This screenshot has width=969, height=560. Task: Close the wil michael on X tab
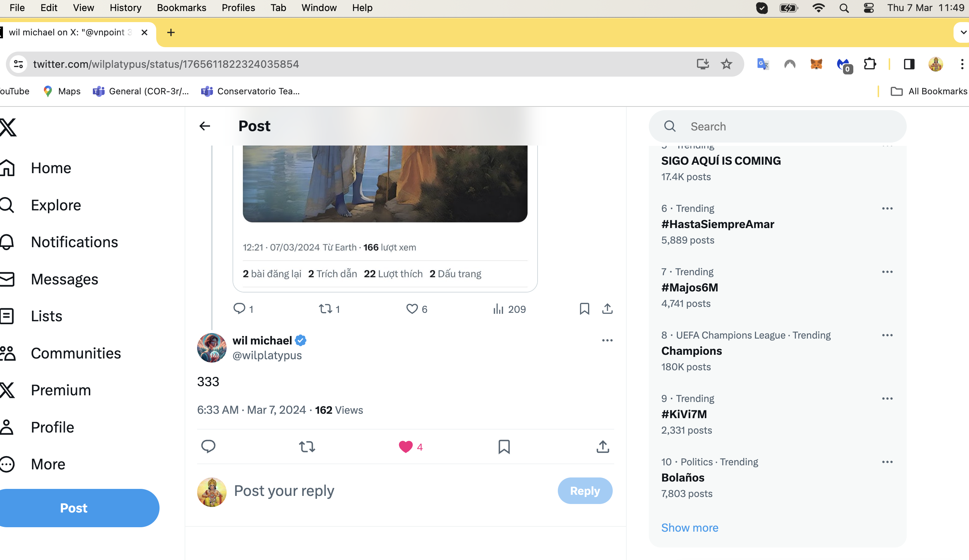point(144,32)
